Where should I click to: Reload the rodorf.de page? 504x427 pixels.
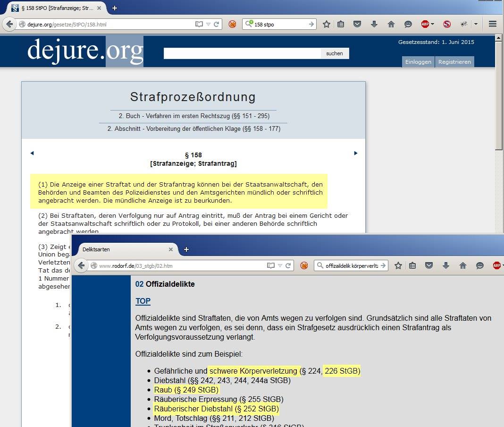[288, 266]
